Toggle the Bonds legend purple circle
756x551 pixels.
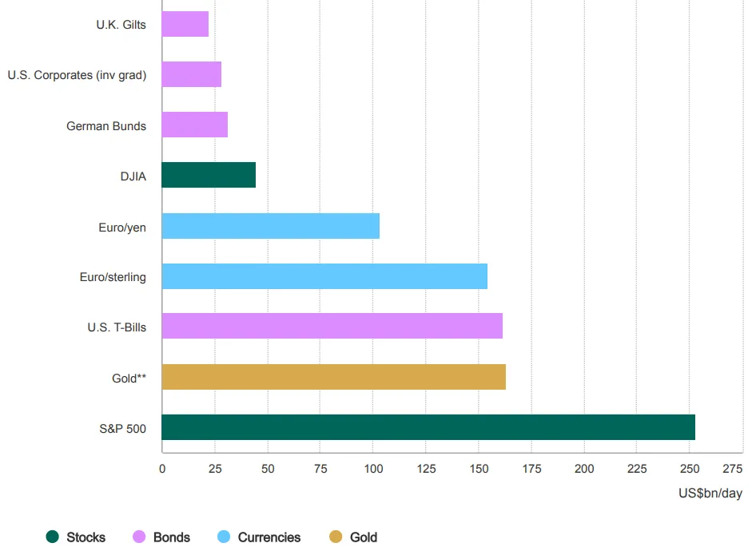pos(139,537)
